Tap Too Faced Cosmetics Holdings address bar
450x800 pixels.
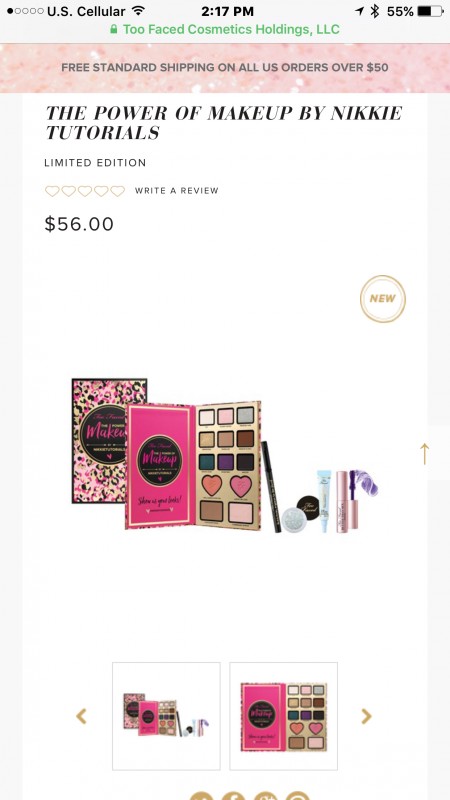pos(225,29)
